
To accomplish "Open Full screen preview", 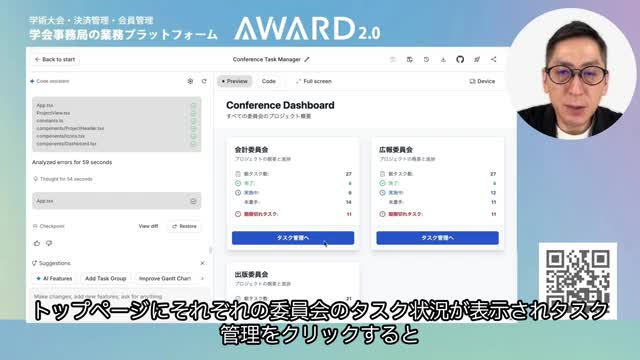I will click(313, 81).
